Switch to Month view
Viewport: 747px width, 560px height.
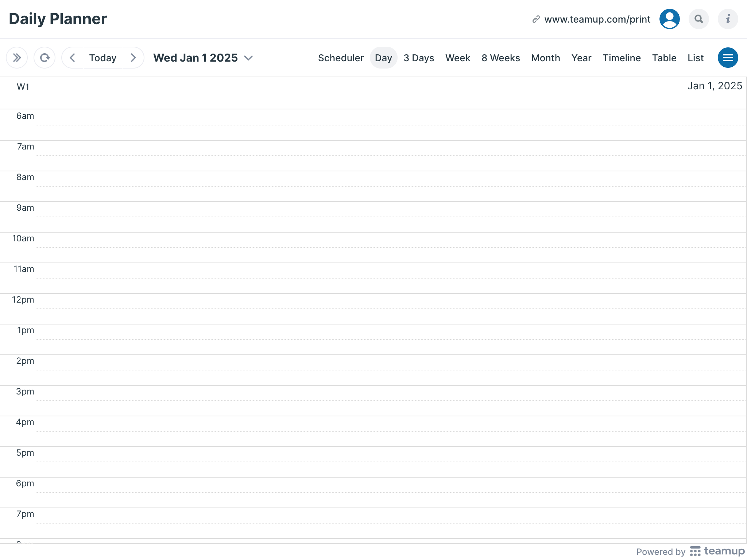545,58
